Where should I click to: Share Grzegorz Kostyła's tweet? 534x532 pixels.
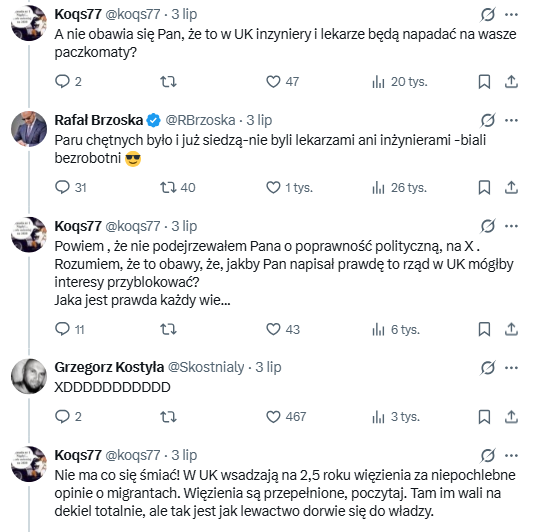click(511, 416)
